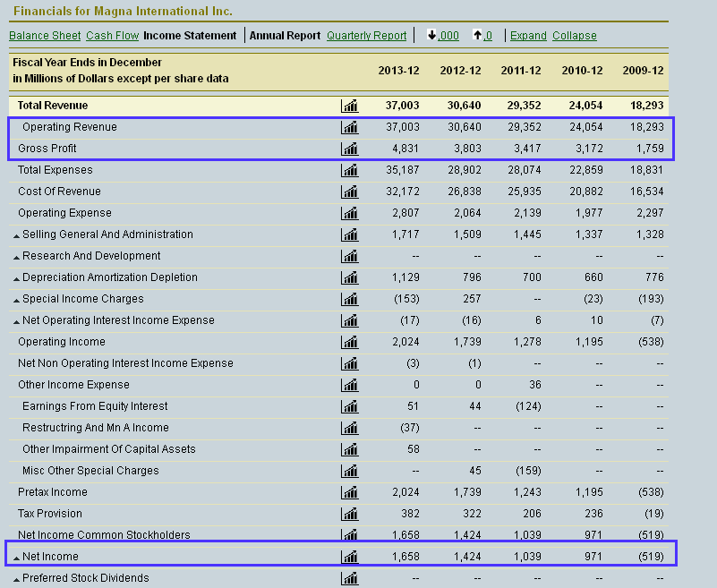
Task: Click chart icon next to Tax Provision
Action: (350, 514)
